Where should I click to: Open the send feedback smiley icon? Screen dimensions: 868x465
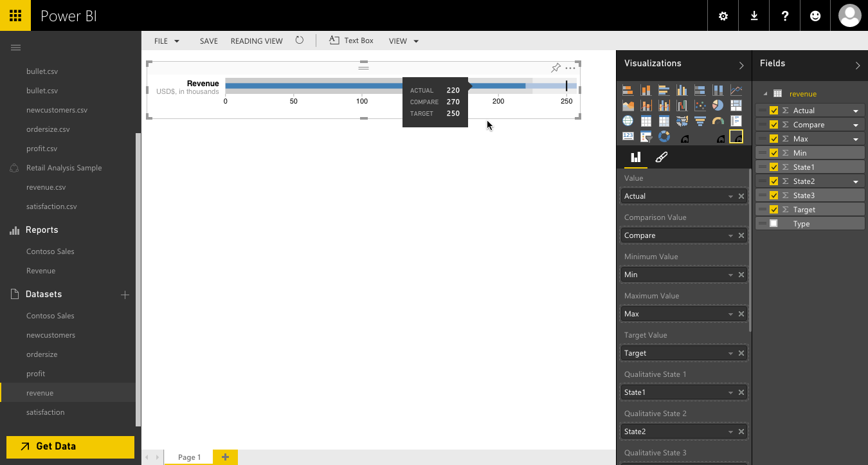point(815,15)
